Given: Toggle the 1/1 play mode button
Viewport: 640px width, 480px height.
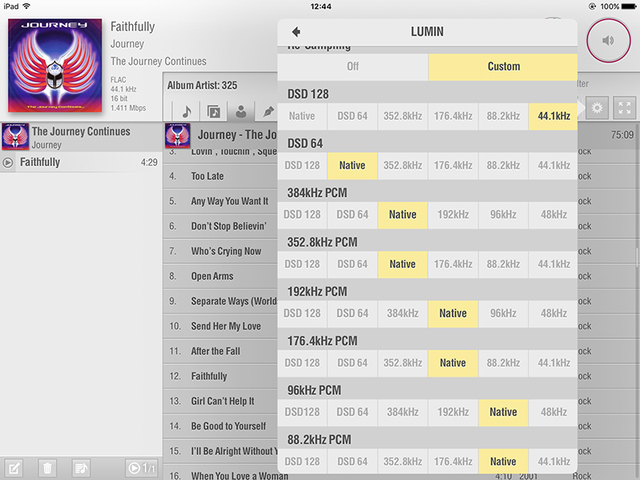Looking at the screenshot, I should click(142, 468).
